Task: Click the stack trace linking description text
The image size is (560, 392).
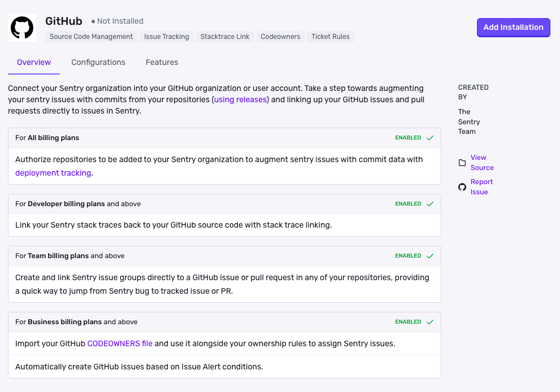Action: [x=173, y=225]
